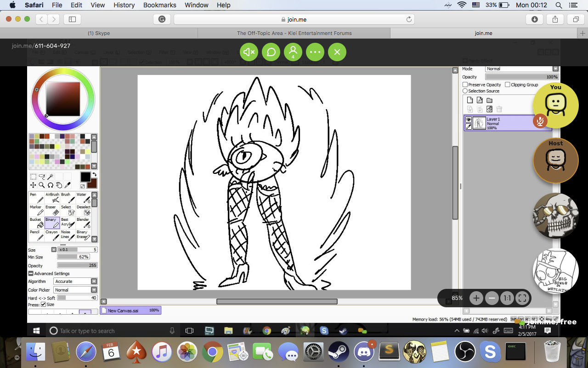Select the Pen tool in the brush panel
This screenshot has width=588, height=368.
(36, 198)
